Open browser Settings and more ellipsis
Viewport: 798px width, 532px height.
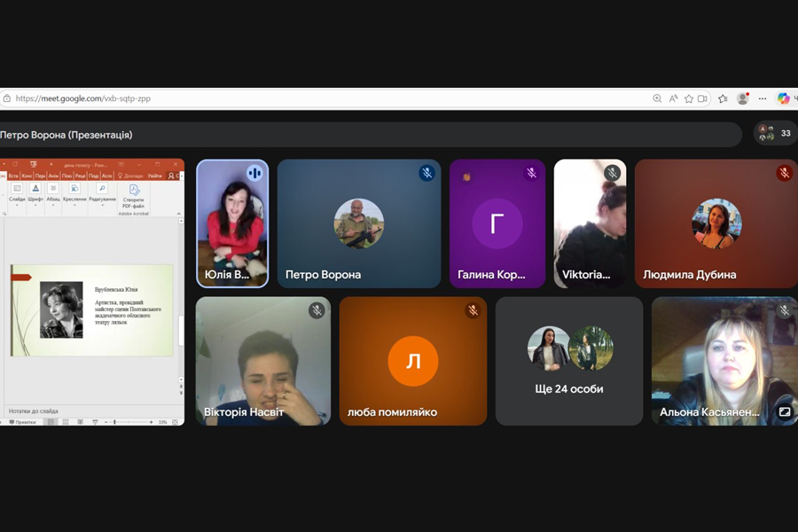click(763, 98)
